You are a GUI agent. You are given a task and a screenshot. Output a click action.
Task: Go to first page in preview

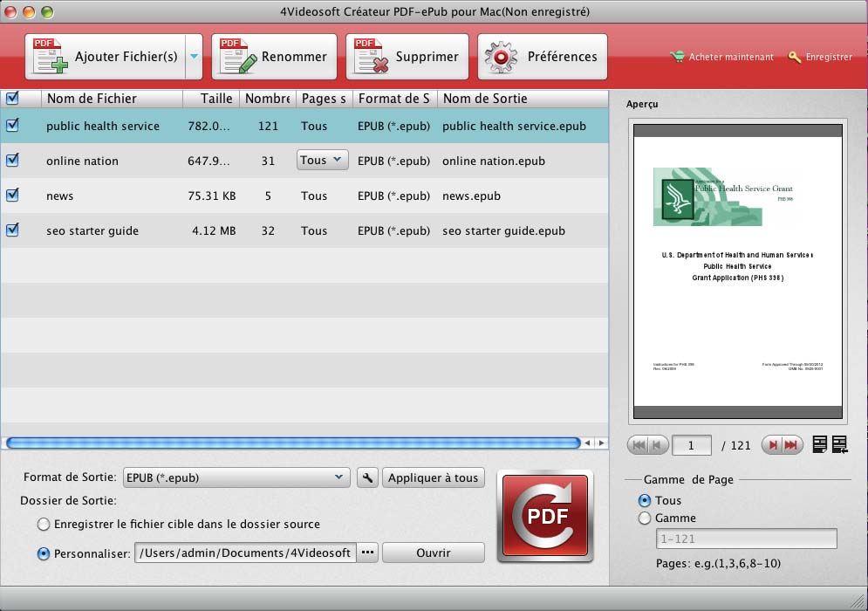pyautogui.click(x=638, y=445)
